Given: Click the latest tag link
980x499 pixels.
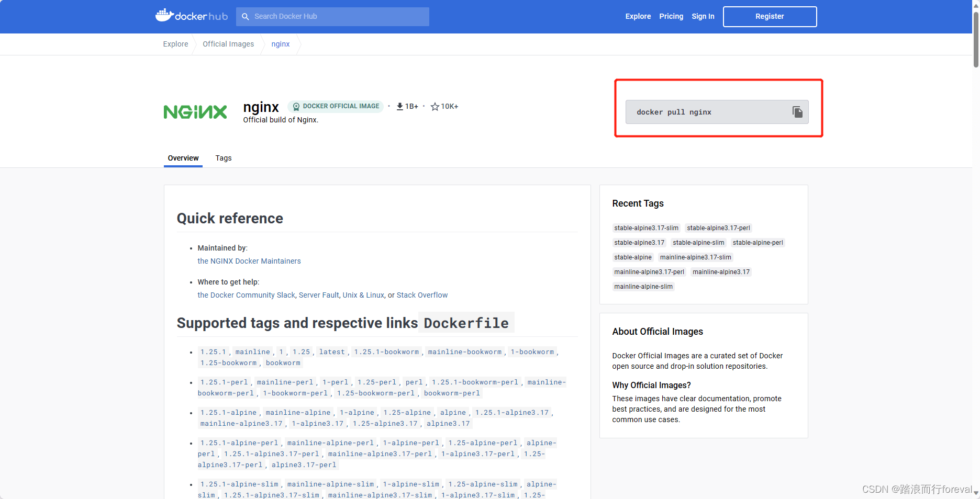Looking at the screenshot, I should (332, 352).
